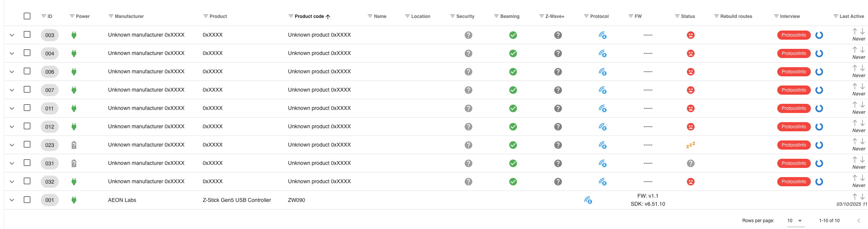Viewport: 868px width, 229px height.
Task: Select the checkbox for node 004
Action: pos(27,53)
